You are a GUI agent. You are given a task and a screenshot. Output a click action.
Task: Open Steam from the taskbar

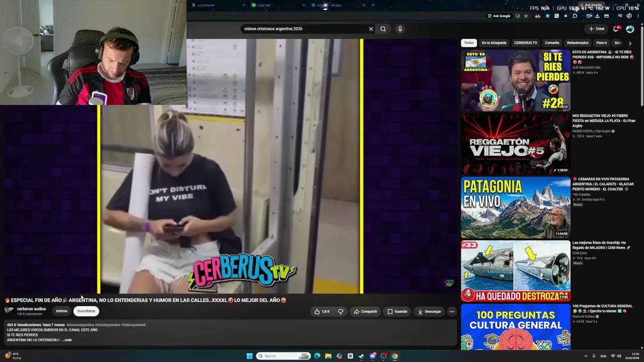(x=361, y=356)
